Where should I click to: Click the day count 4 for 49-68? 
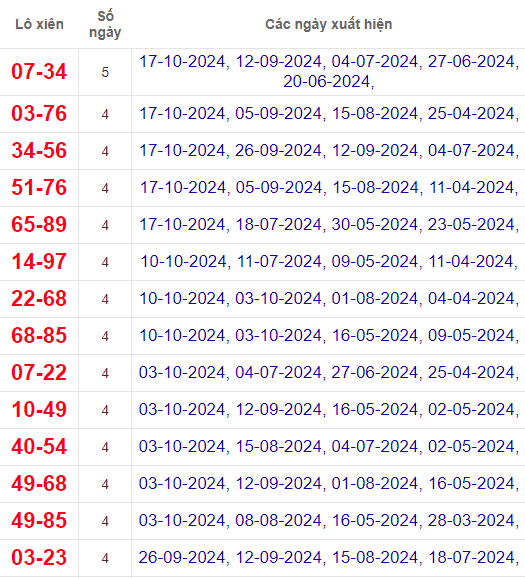(x=105, y=484)
